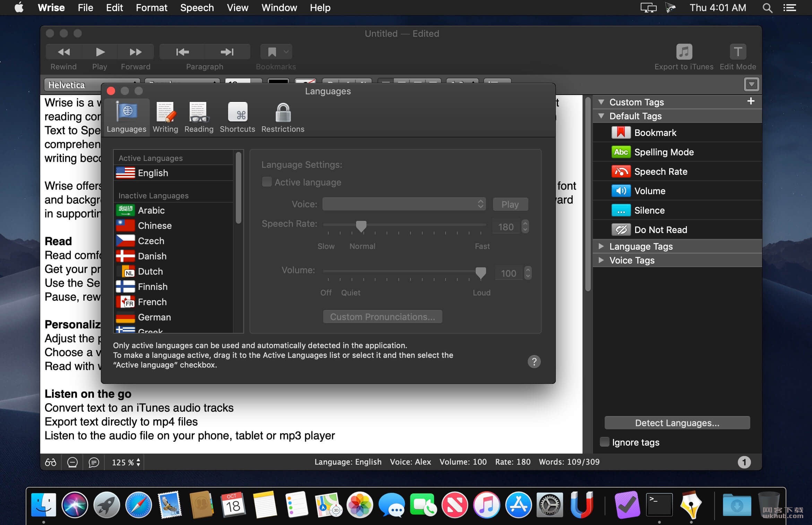Open the Writing preferences tab

[x=165, y=117]
